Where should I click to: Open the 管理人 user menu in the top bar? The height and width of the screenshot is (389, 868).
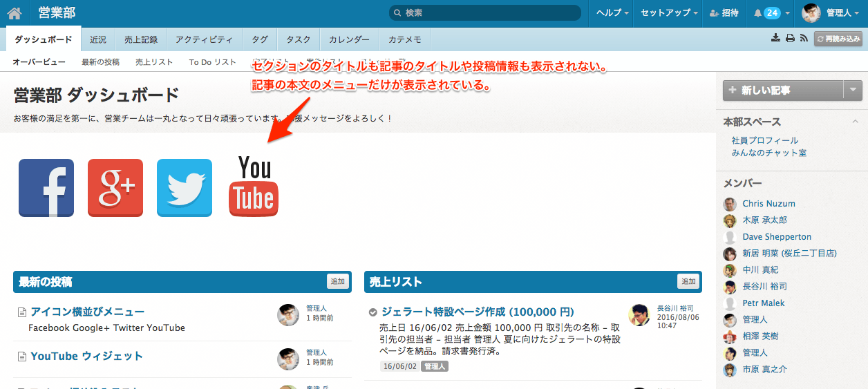pos(843,13)
